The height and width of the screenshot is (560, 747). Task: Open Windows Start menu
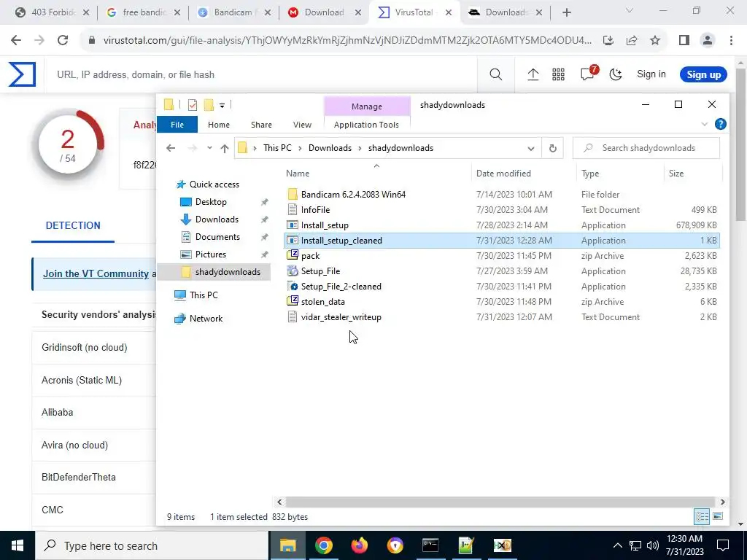click(18, 545)
